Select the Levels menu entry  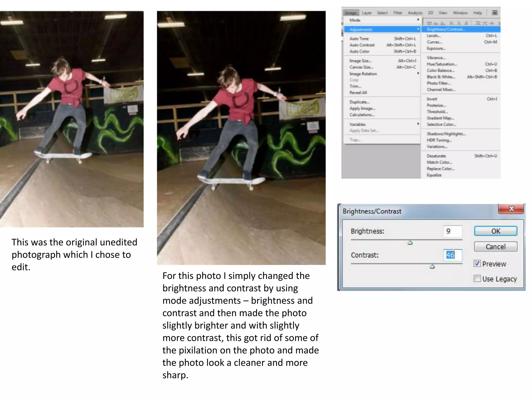[434, 36]
